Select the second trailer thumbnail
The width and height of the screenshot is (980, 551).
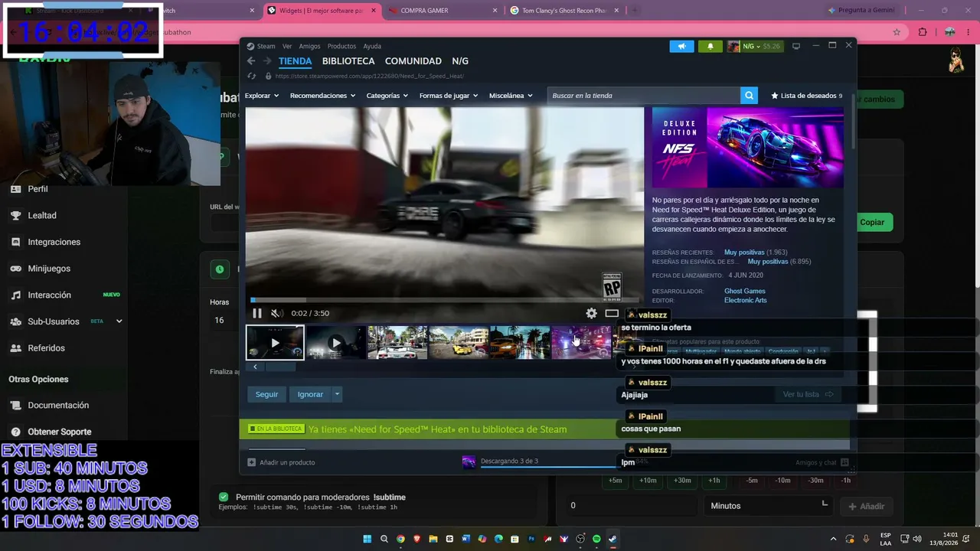click(336, 342)
